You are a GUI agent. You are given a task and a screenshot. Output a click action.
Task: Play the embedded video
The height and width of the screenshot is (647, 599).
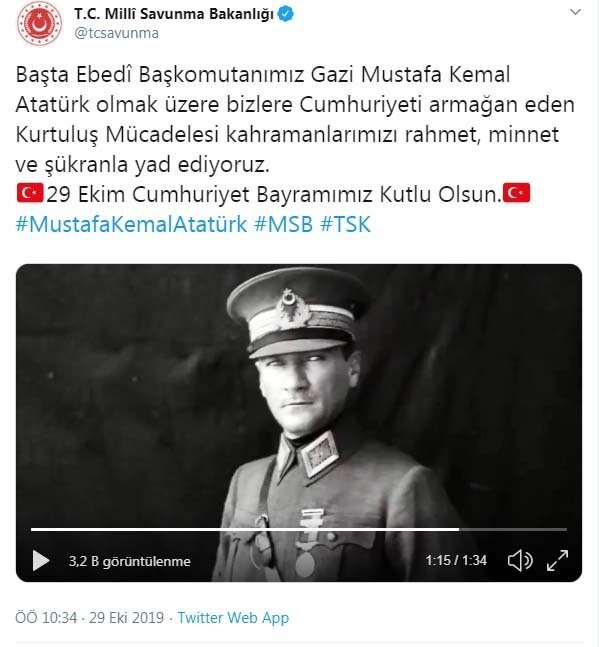41,561
